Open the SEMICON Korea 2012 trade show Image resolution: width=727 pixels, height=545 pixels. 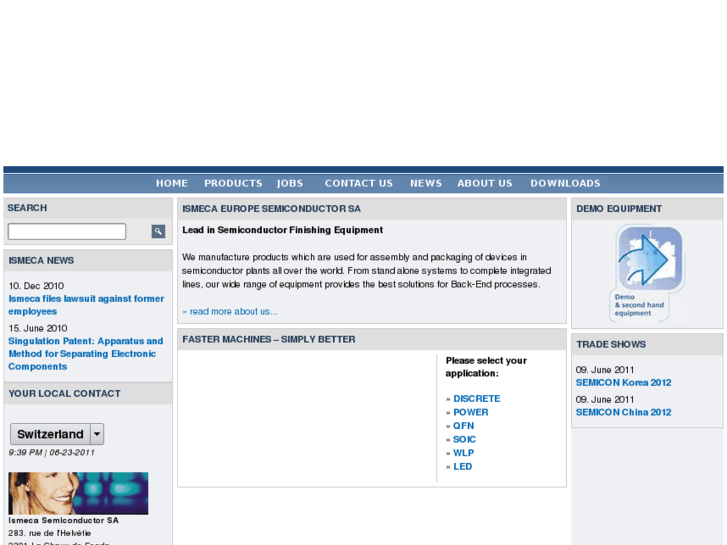click(623, 383)
